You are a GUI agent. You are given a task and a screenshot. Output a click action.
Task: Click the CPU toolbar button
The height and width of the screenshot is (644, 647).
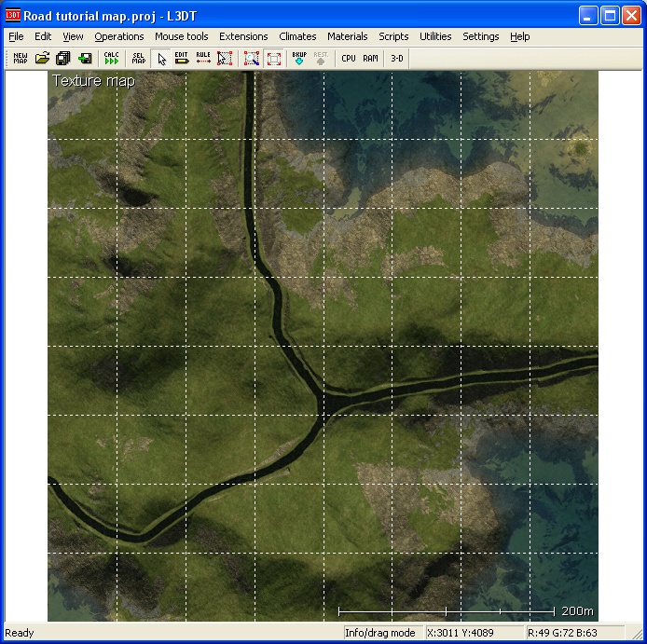pos(349,58)
